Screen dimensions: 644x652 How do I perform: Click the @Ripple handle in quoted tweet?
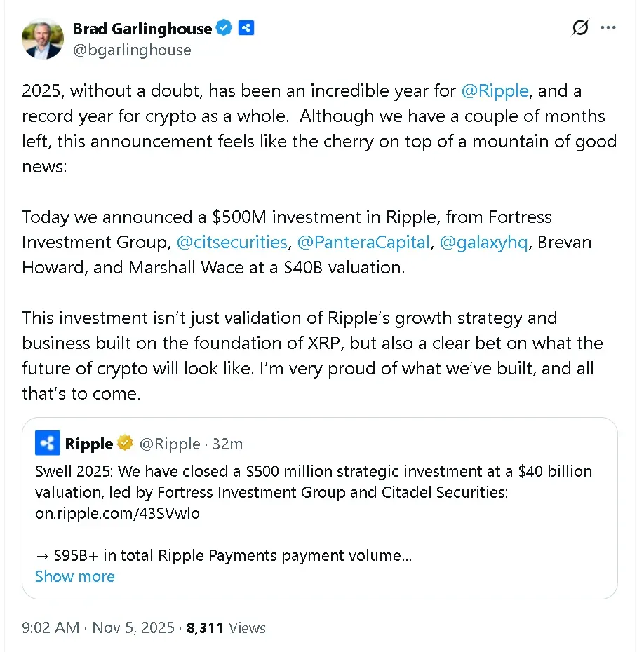(x=169, y=444)
